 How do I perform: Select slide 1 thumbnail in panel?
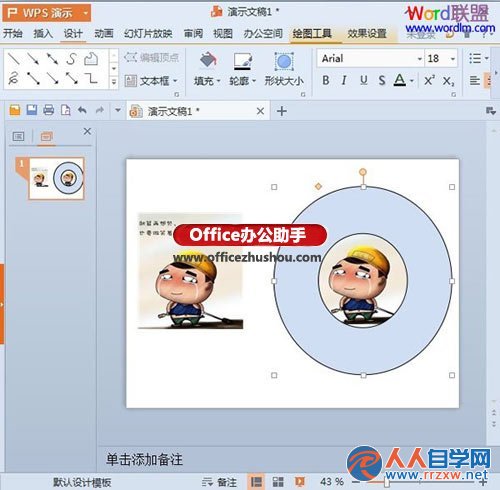(x=56, y=178)
